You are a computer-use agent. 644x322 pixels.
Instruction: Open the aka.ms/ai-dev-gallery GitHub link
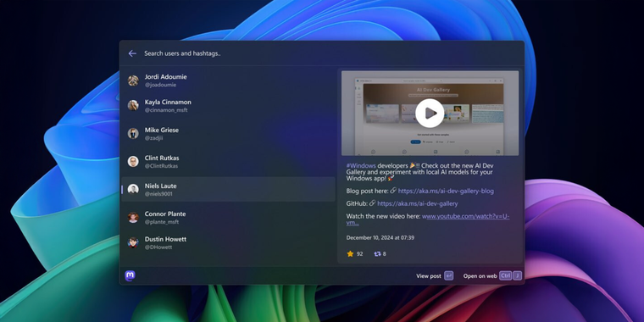(x=417, y=203)
